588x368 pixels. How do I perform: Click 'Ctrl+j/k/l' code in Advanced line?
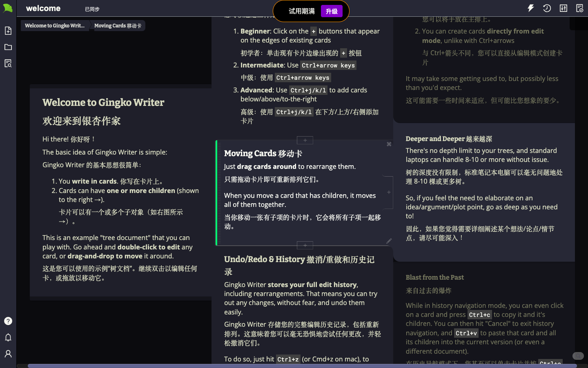(308, 90)
